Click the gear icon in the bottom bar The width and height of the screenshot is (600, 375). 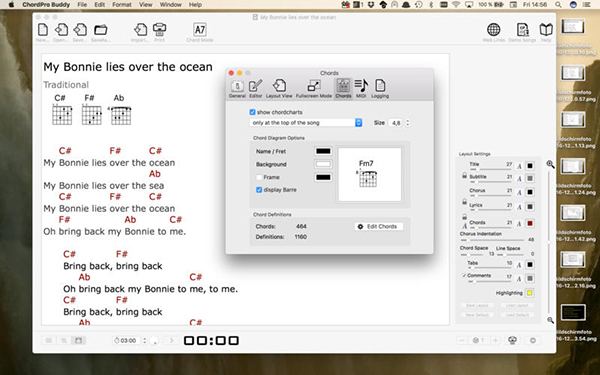(x=533, y=340)
